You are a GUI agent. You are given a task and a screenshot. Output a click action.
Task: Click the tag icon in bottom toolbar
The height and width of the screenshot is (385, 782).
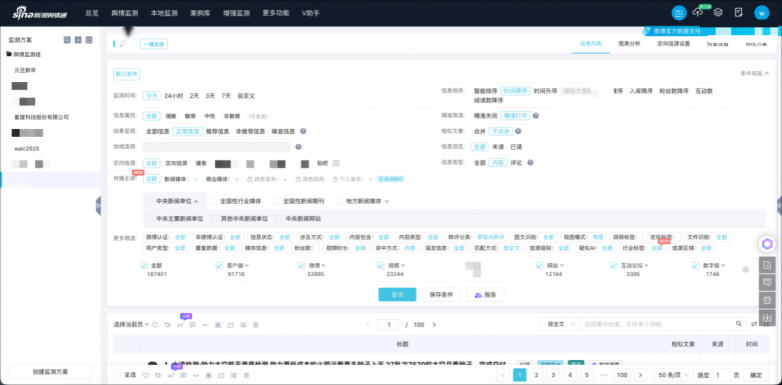158,375
